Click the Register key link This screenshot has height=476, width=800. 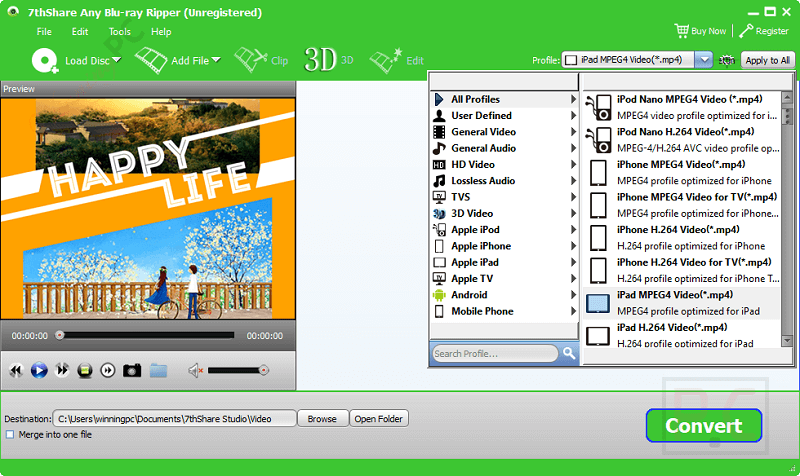coord(764,31)
